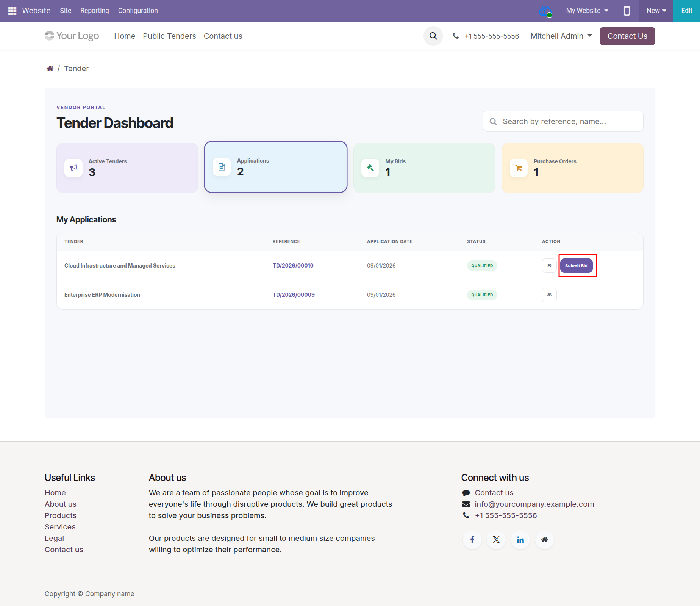Submit Bid for Cloud Infrastructure tender
Screen dimensions: 700x606
(577, 266)
